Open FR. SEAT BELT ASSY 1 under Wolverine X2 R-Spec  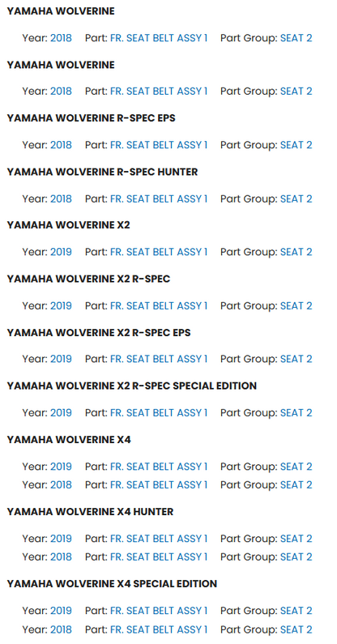pyautogui.click(x=159, y=305)
